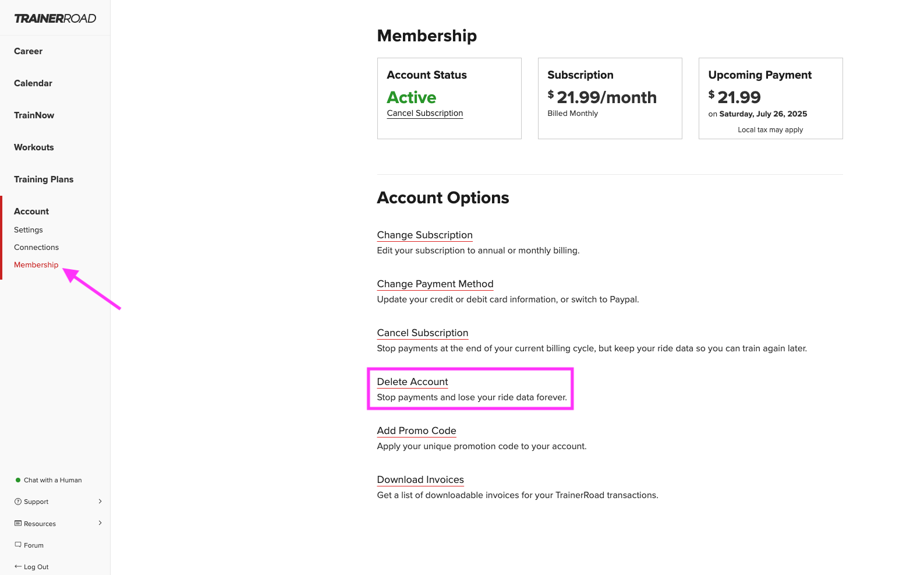Click Cancel Subscription under Active status

click(425, 113)
